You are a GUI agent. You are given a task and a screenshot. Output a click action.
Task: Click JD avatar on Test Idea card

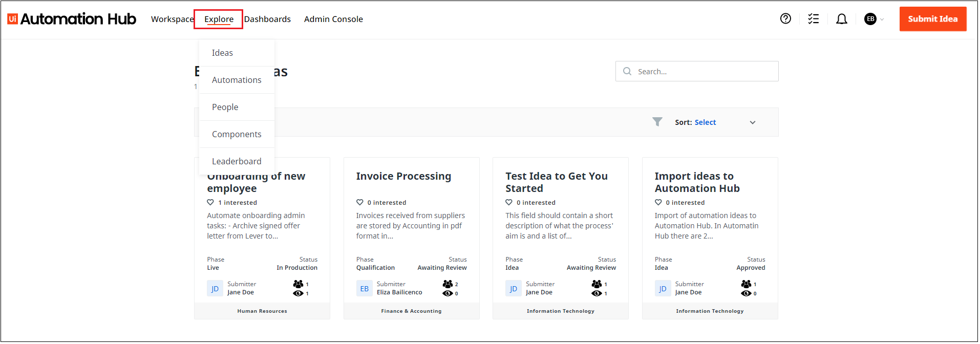(514, 288)
